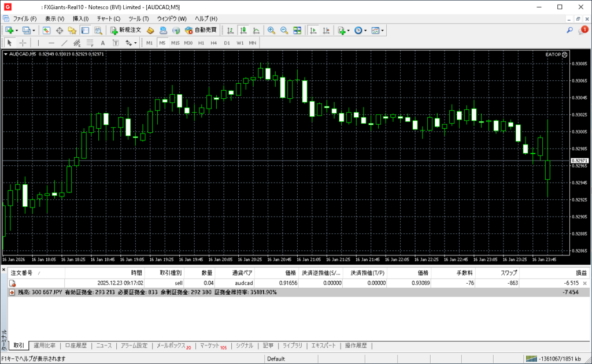Zoom out of the chart
Viewport: 592px width, 364px height.
(284, 30)
